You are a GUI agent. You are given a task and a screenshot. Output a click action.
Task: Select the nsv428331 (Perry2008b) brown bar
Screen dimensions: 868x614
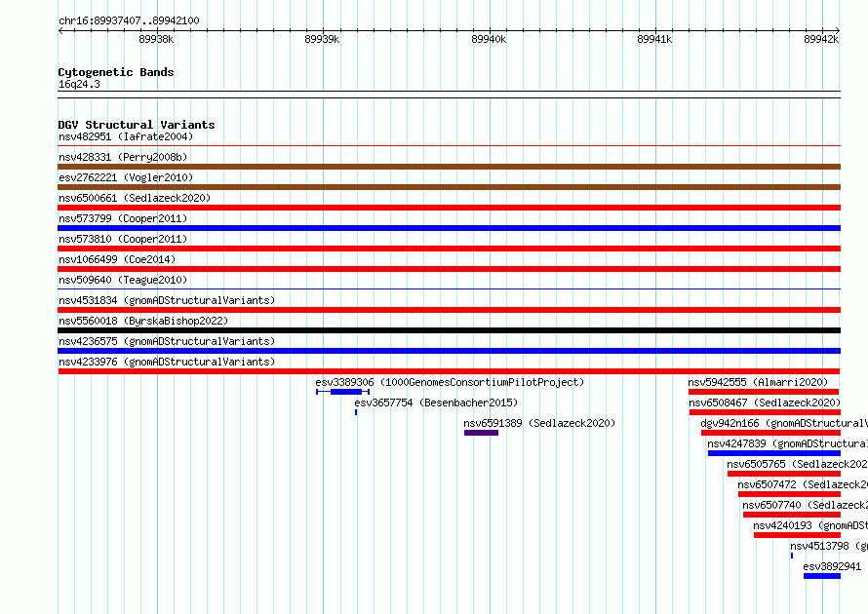click(x=449, y=167)
